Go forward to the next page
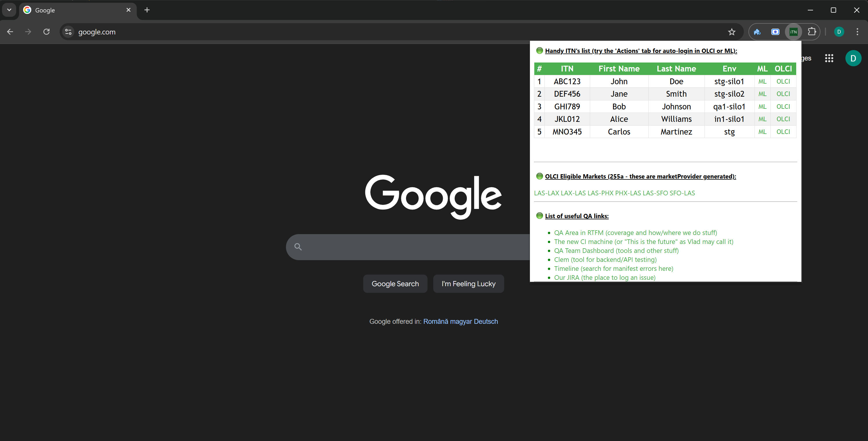Screen dimensions: 868x441 pos(28,32)
